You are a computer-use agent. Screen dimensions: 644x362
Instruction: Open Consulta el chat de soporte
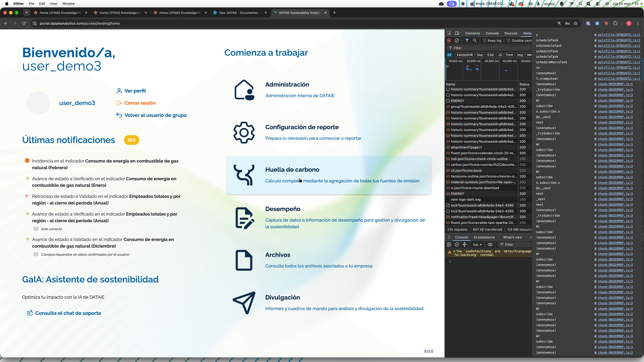pos(64,313)
